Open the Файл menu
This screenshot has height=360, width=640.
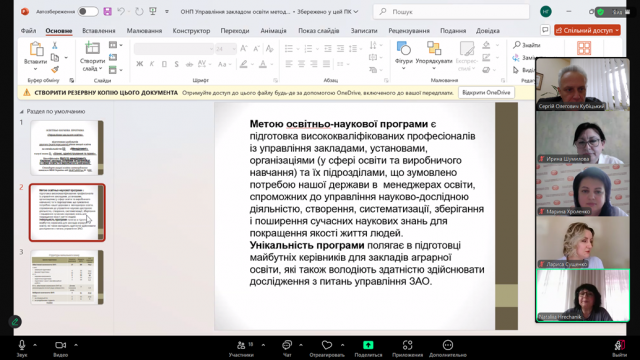coord(29,31)
